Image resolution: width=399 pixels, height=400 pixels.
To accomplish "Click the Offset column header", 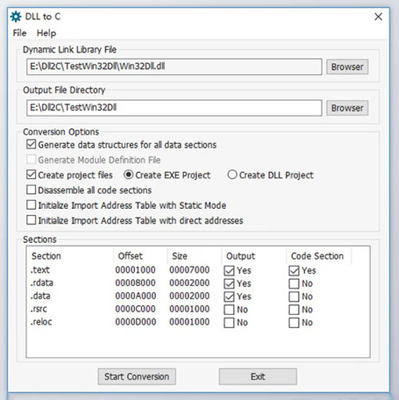I will [130, 256].
